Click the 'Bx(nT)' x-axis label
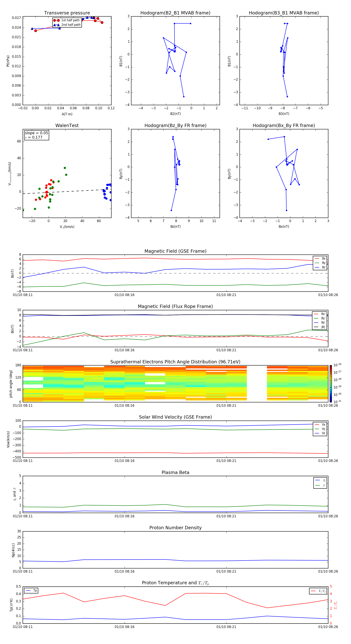 284,227
